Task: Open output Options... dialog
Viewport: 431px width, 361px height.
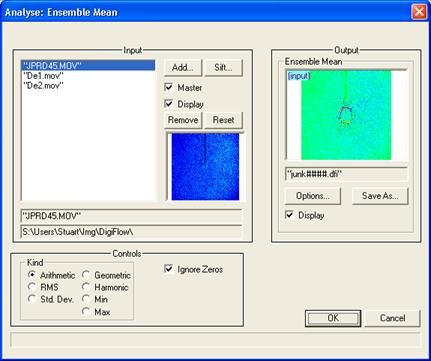Action: click(313, 196)
